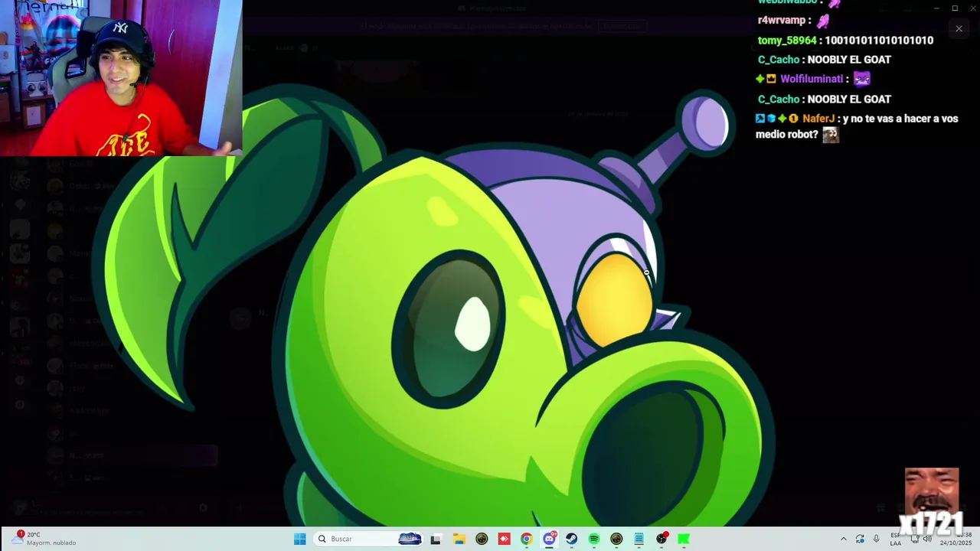Switch to Google Chrome in taskbar
Image resolution: width=980 pixels, height=551 pixels.
click(527, 539)
